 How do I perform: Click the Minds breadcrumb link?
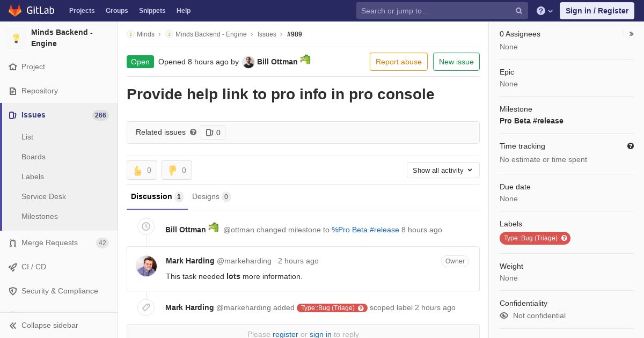click(145, 34)
